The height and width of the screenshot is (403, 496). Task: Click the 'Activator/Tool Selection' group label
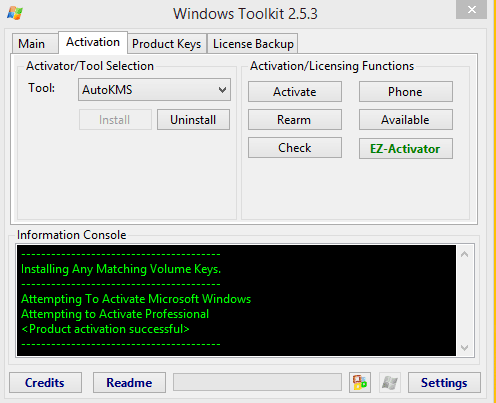pos(90,66)
